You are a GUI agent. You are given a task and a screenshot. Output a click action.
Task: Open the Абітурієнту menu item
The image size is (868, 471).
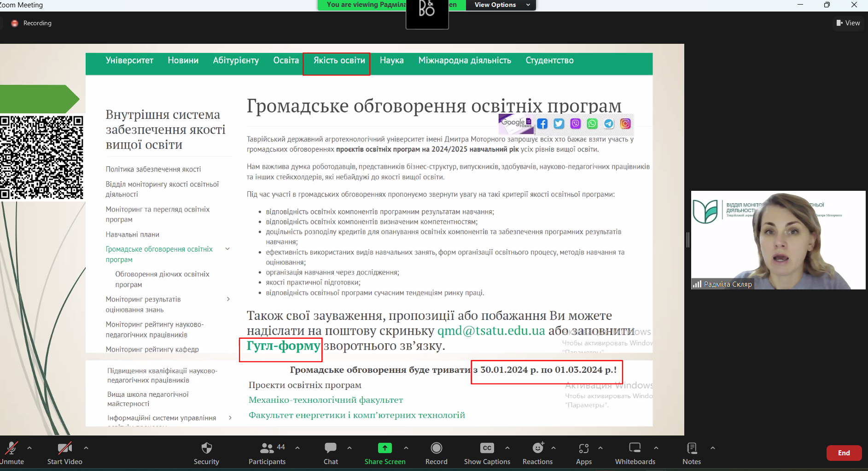[x=236, y=60]
